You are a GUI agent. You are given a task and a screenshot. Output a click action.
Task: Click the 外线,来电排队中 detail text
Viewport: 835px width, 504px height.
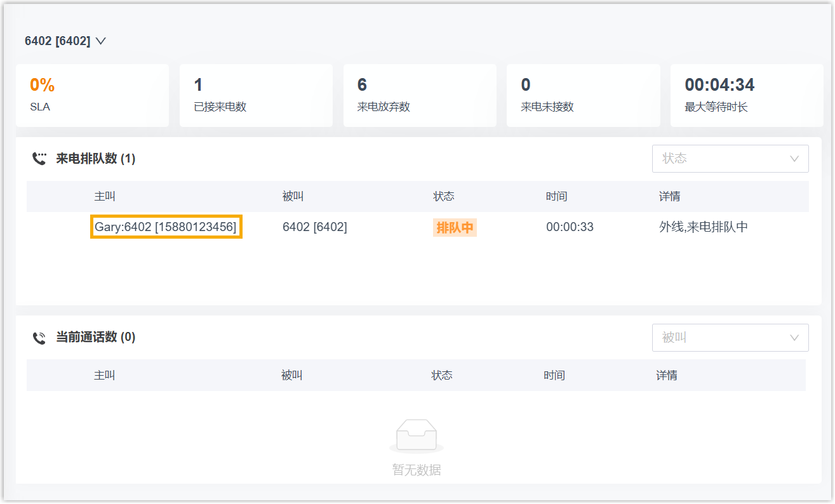point(704,227)
